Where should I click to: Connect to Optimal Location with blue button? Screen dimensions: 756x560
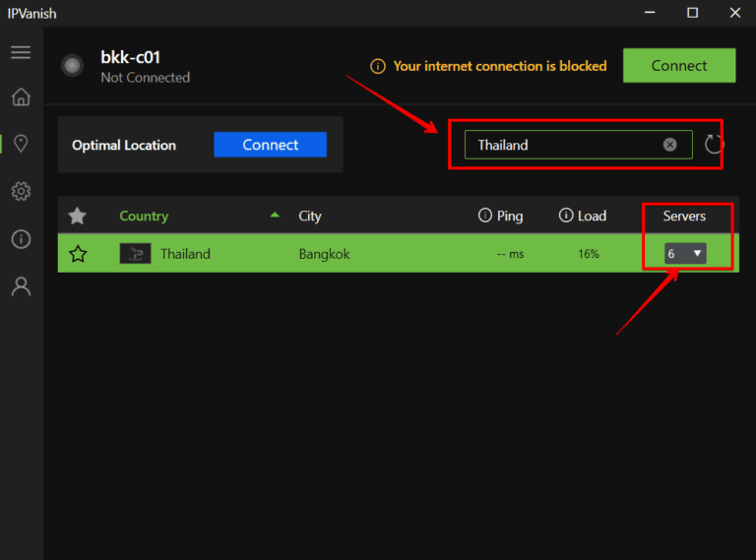270,145
